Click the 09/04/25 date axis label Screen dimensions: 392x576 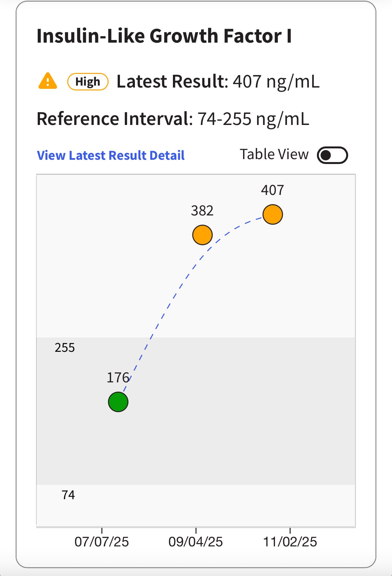pyautogui.click(x=196, y=542)
